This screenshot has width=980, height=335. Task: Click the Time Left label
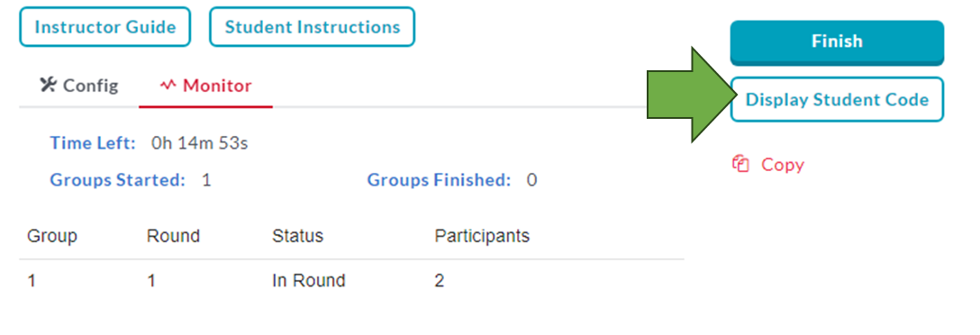pos(93,143)
